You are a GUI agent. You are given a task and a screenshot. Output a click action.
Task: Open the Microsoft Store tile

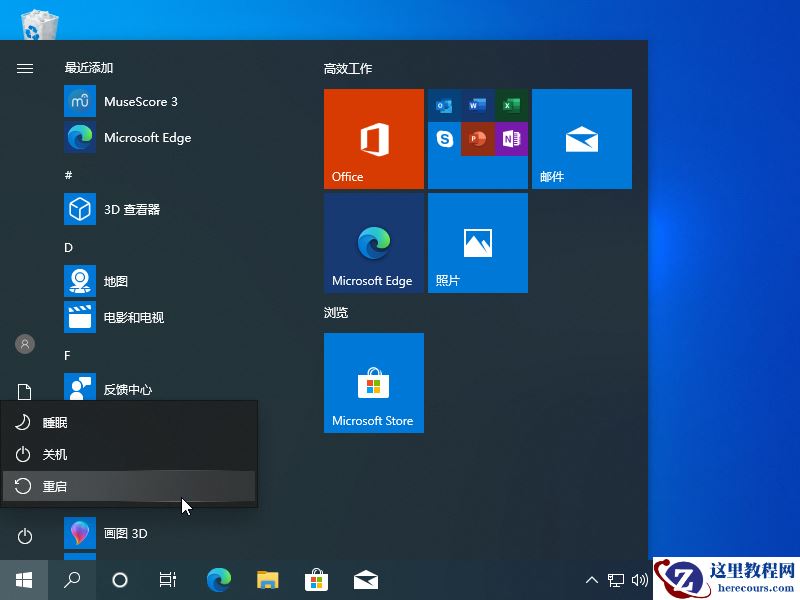(x=373, y=383)
